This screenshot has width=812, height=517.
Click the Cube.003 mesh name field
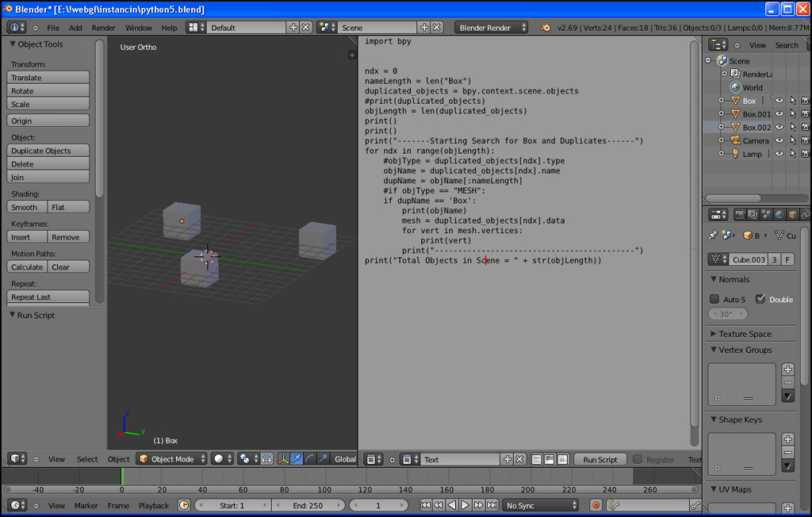click(749, 259)
